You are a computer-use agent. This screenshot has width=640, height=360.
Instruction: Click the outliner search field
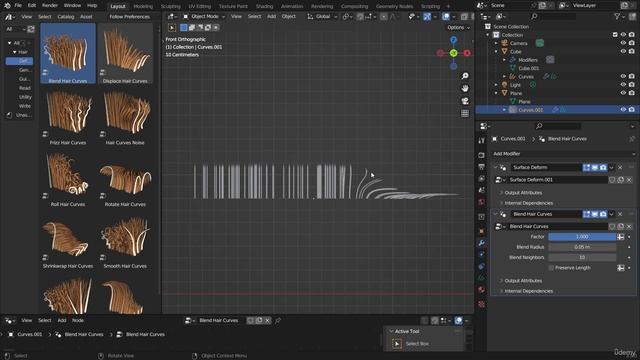[x=553, y=16]
